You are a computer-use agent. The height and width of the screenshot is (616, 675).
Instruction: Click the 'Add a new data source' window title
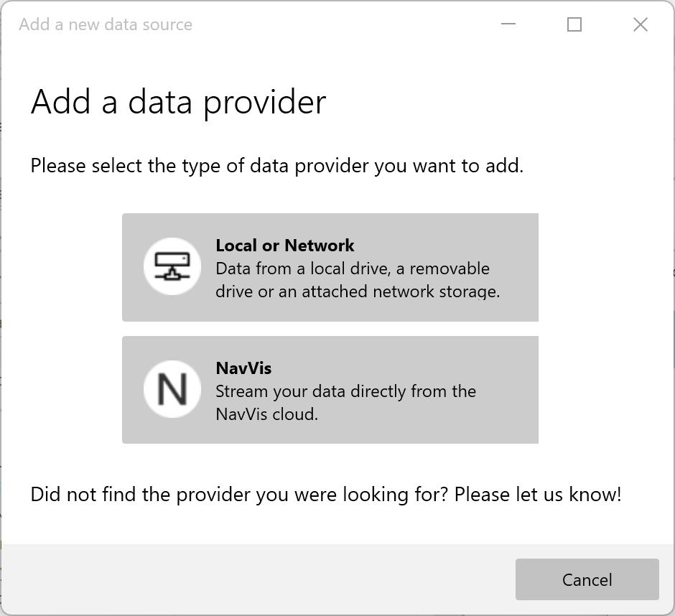106,24
